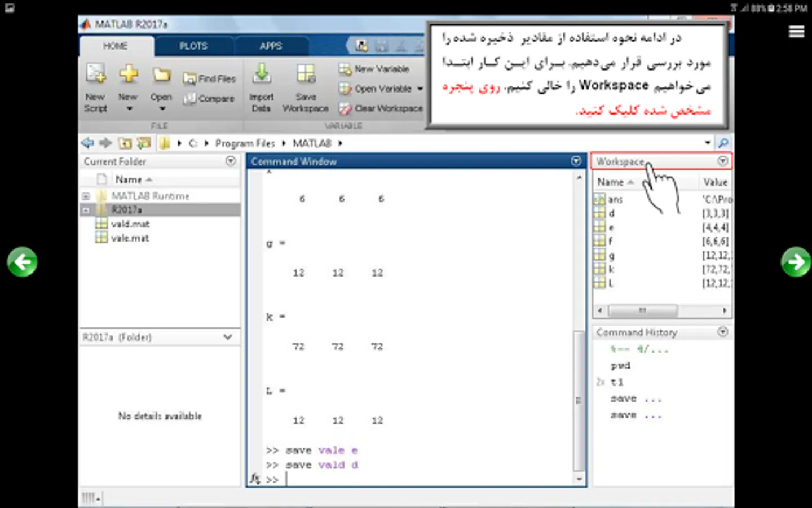812x508 pixels.
Task: Click the Workspace Value column header
Action: click(x=715, y=182)
